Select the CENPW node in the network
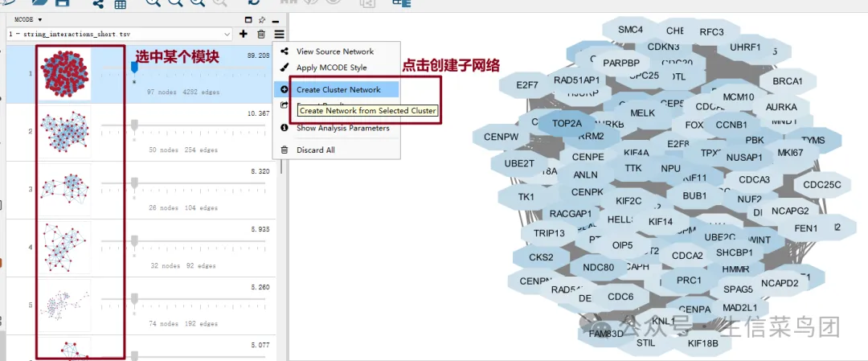 pyautogui.click(x=502, y=137)
